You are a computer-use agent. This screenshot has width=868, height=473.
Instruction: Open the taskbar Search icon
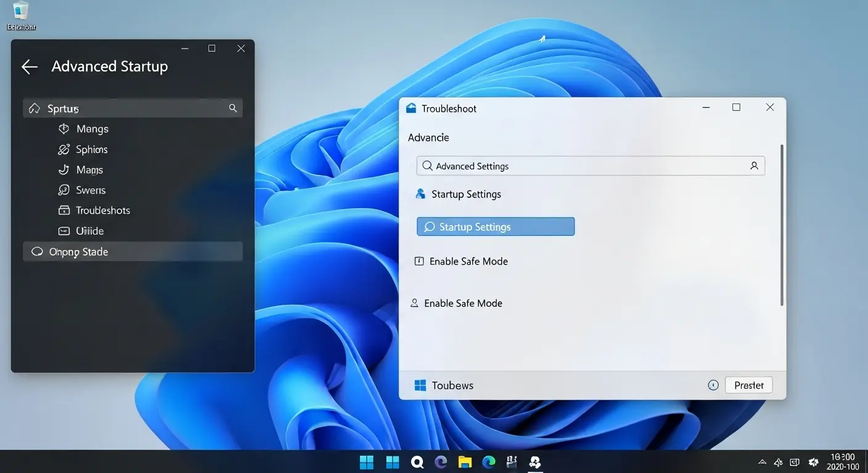pyautogui.click(x=417, y=462)
